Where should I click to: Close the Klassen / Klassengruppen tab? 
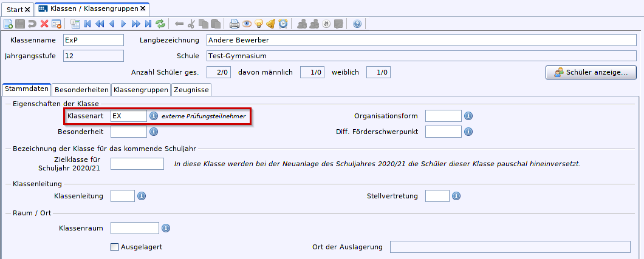(x=143, y=8)
